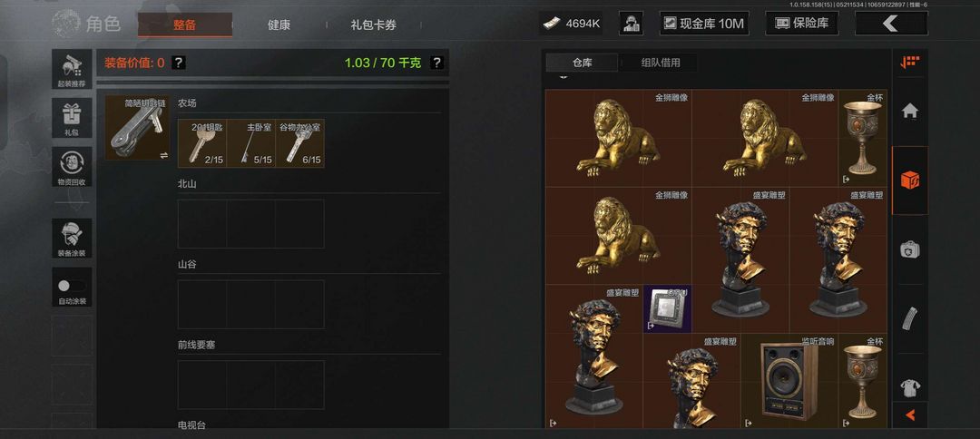
Task: Select the 监听音响 speaker item
Action: 789,381
